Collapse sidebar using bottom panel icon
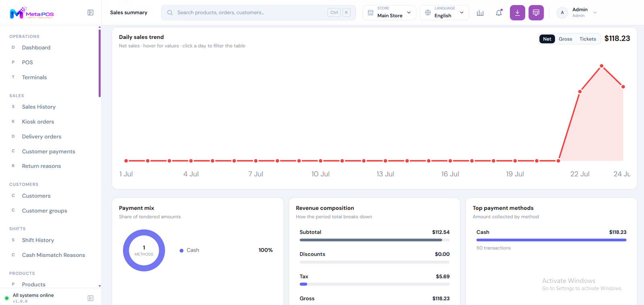The width and height of the screenshot is (644, 305). 91,298
